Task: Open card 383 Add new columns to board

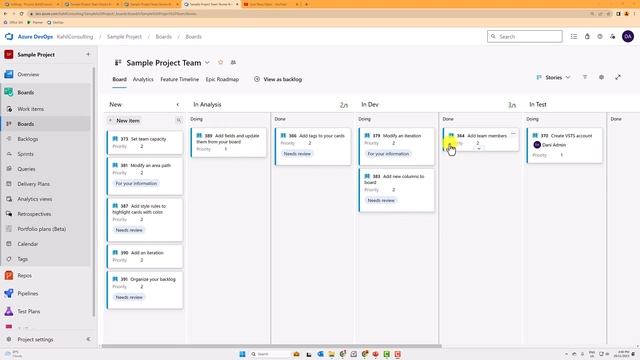Action: (397, 190)
